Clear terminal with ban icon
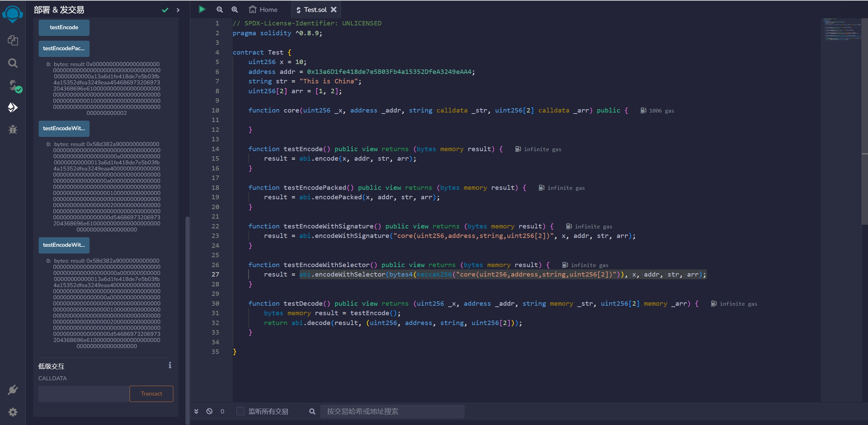The height and width of the screenshot is (425, 868). click(209, 411)
